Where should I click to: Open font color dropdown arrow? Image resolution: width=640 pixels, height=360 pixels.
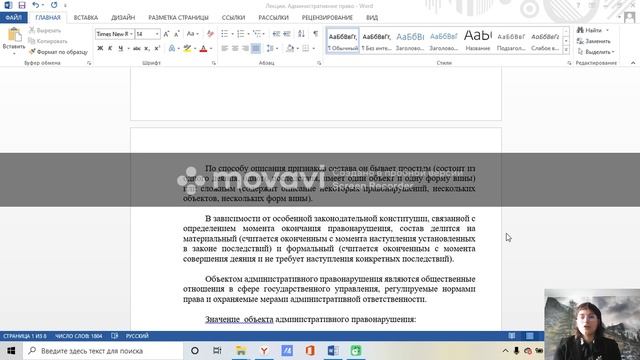211,49
